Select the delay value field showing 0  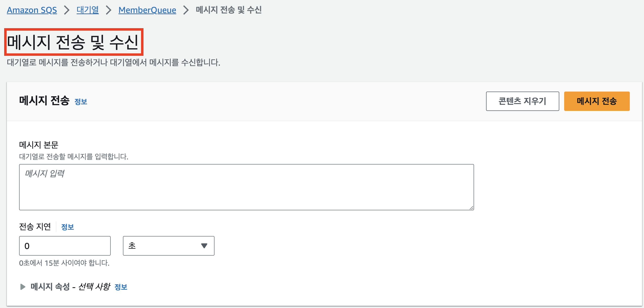click(x=64, y=246)
